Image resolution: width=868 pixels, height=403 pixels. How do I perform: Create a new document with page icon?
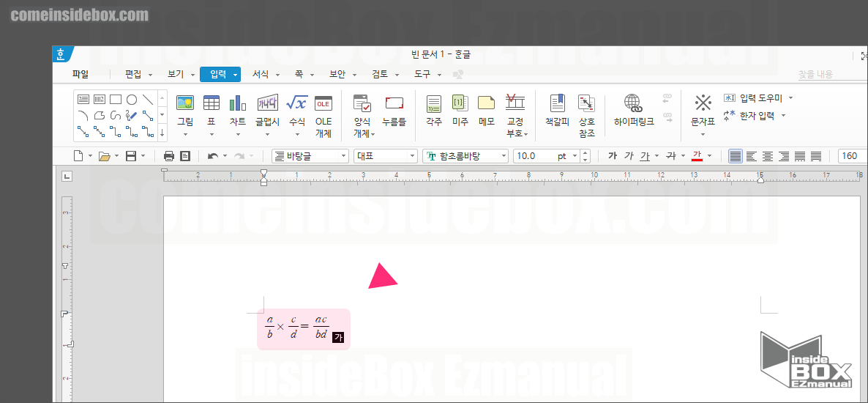(78, 156)
